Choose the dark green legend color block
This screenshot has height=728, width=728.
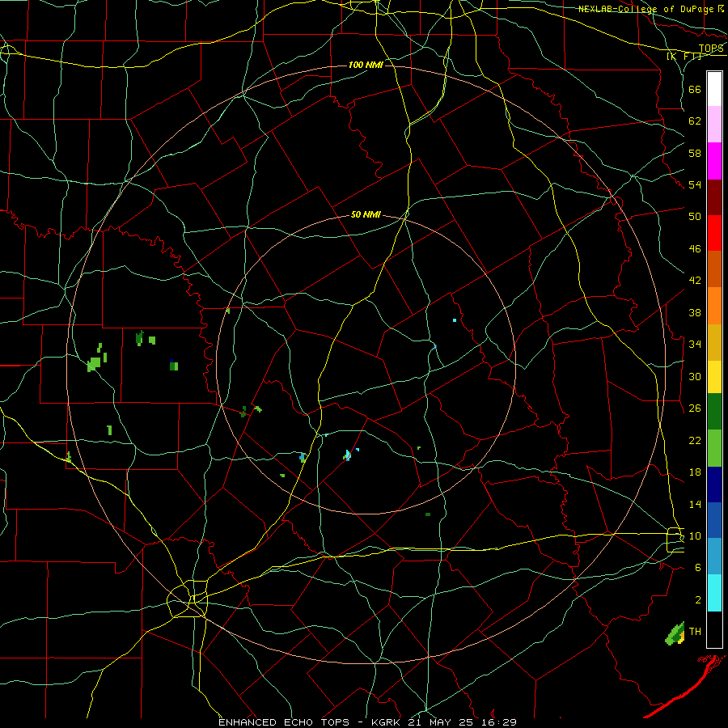(x=714, y=412)
